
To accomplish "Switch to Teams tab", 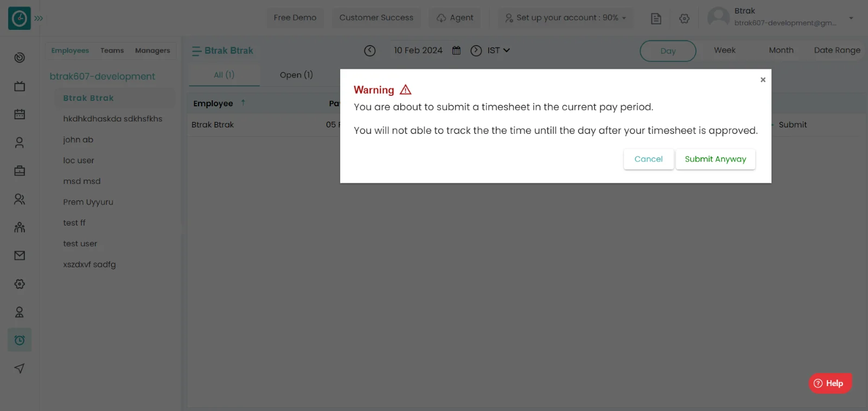I will [112, 50].
